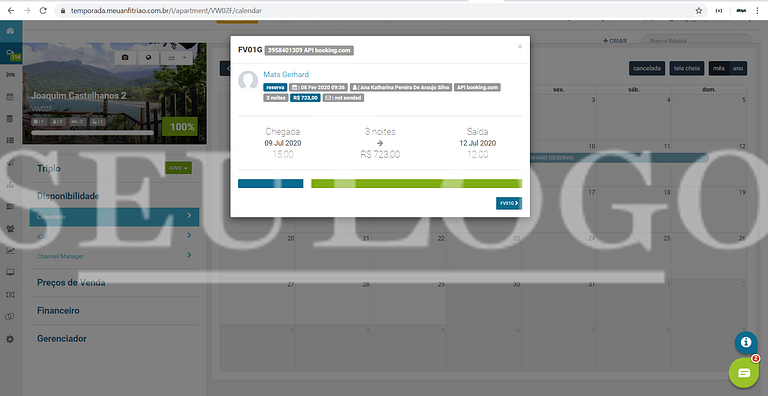Open the Financeiro menu section
This screenshot has height=396, width=768.
click(x=58, y=311)
